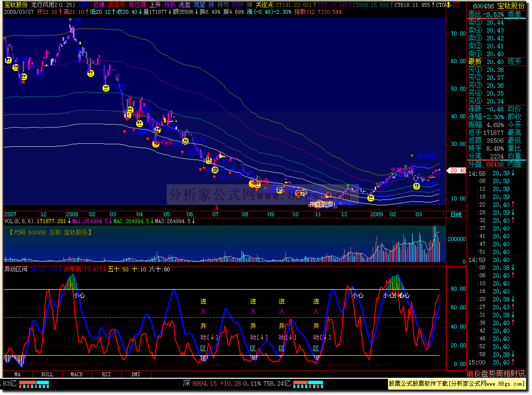Image resolution: width=532 pixels, height=395 pixels.
Task: Click the yellow anchor icon in top bar
Action: pos(449,5)
